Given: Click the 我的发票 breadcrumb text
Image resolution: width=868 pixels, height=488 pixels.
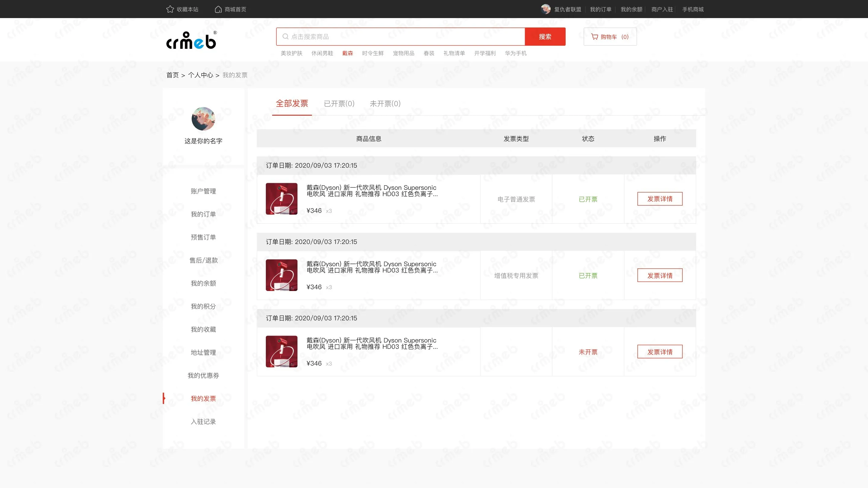Looking at the screenshot, I should [x=235, y=75].
